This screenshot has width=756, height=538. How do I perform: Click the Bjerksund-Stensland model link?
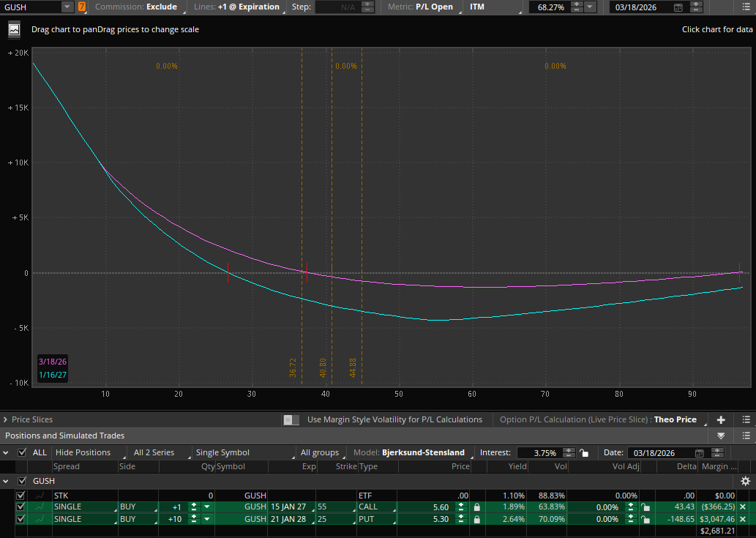[422, 452]
